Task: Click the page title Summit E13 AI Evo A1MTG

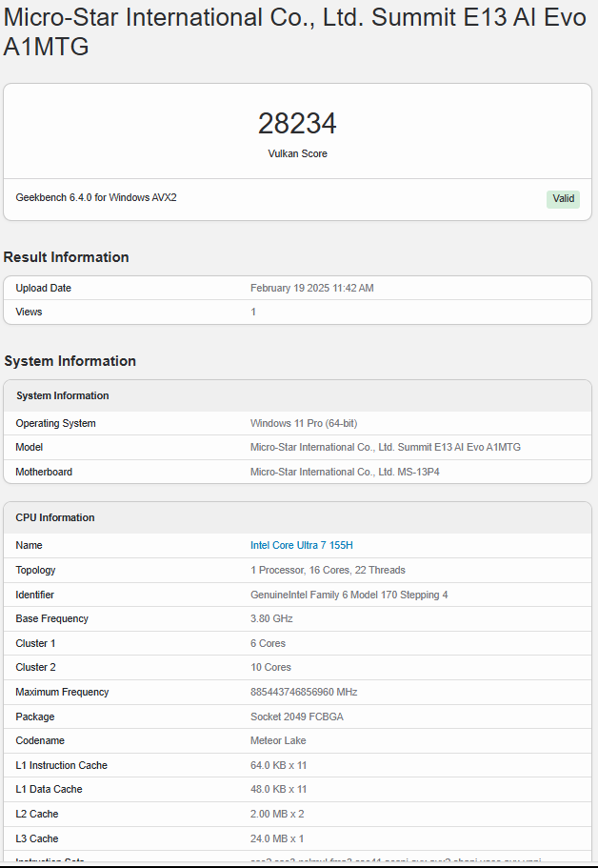Action: pyautogui.click(x=295, y=31)
